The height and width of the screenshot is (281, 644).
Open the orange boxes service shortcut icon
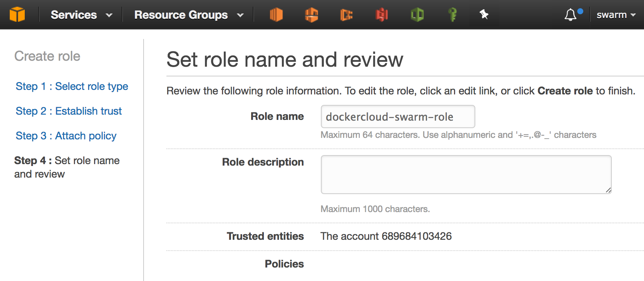click(x=312, y=15)
